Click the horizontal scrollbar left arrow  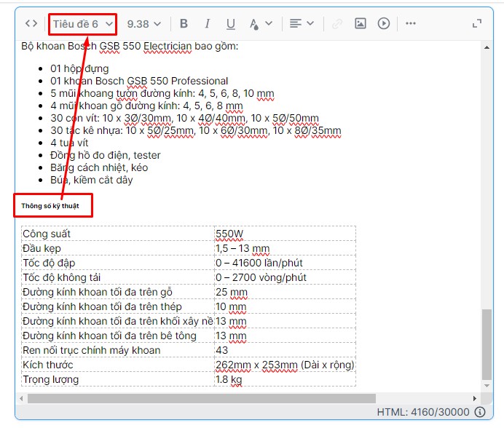click(x=21, y=398)
